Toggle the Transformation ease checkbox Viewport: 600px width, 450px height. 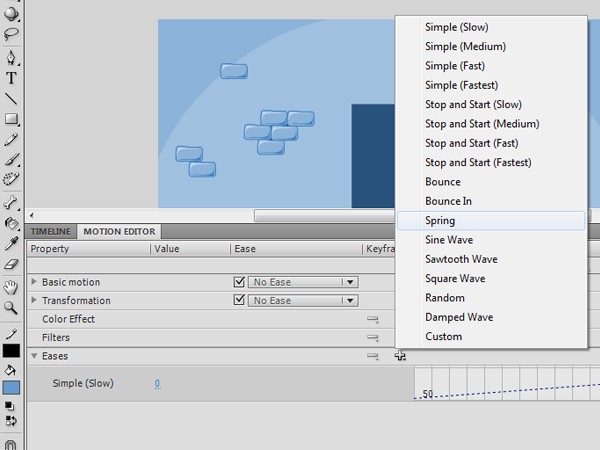[239, 300]
